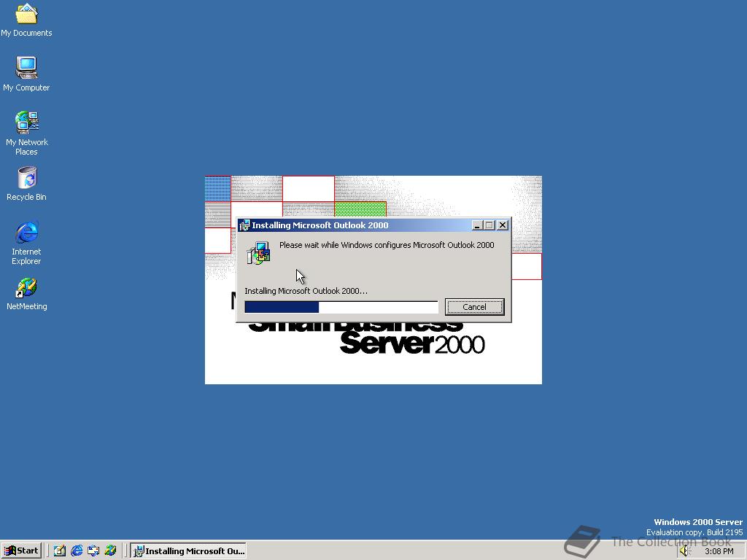Click the 'Installing Microsoft Outlook 2000...' status text

(306, 291)
